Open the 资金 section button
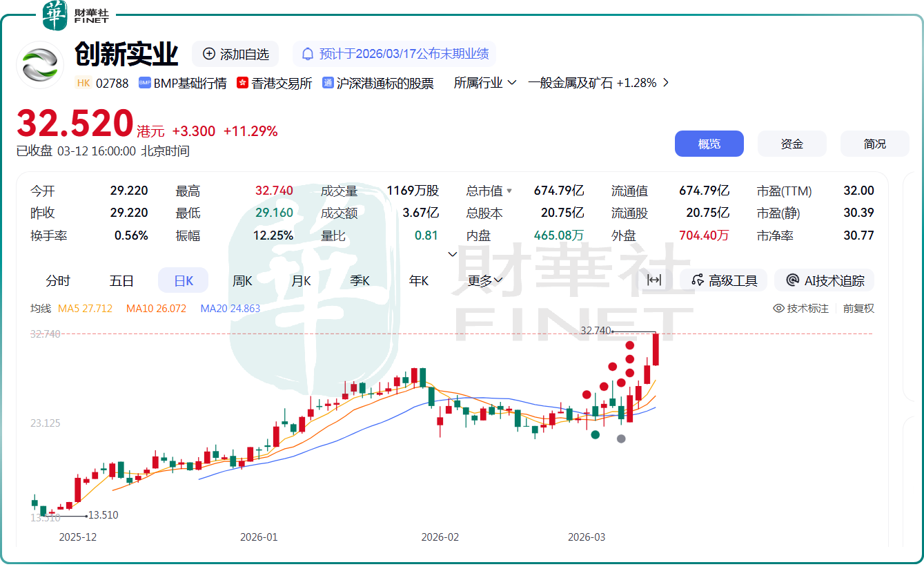924x578 pixels. 792,144
